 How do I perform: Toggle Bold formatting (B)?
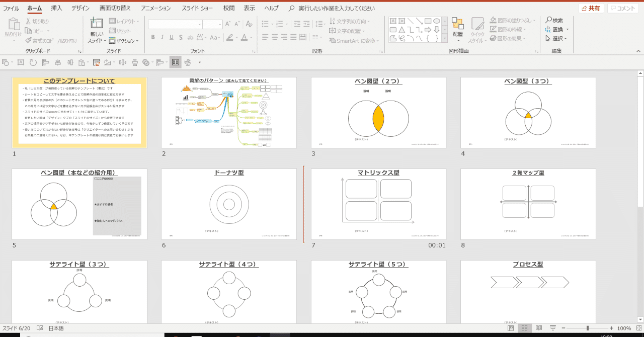click(x=153, y=37)
